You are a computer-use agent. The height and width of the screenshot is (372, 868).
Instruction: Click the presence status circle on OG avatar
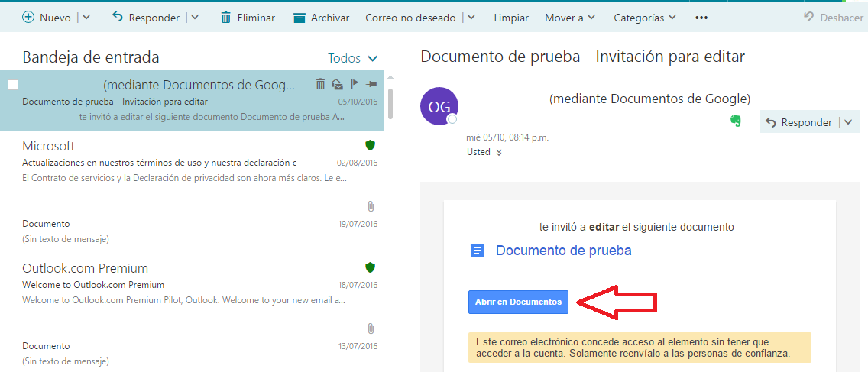(452, 119)
